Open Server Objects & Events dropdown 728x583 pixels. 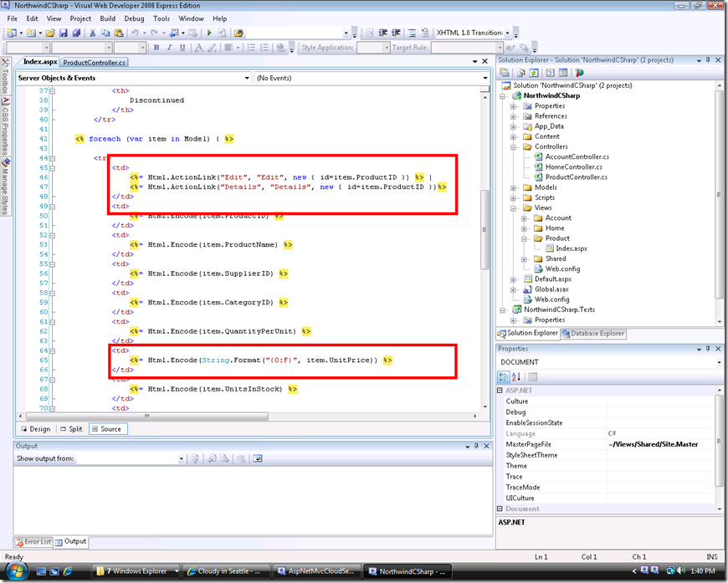[x=247, y=78]
